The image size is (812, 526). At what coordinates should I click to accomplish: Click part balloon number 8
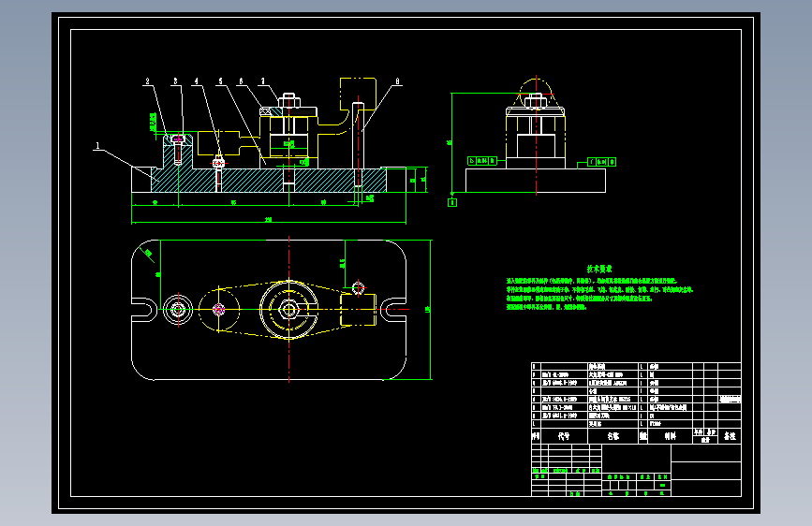[398, 81]
